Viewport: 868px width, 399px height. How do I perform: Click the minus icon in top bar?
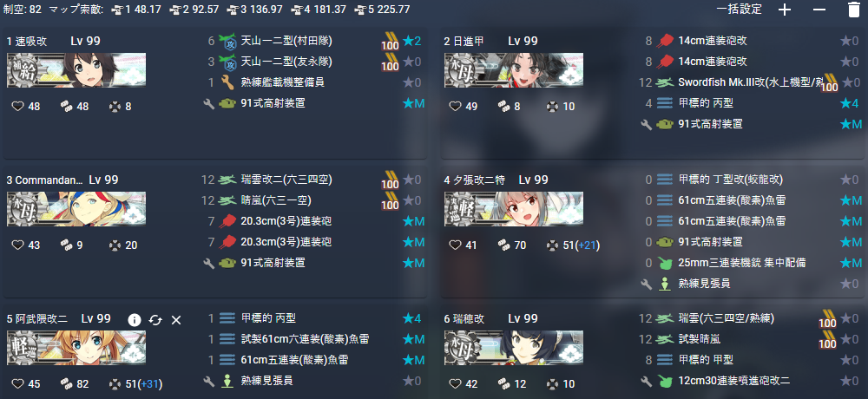(819, 10)
